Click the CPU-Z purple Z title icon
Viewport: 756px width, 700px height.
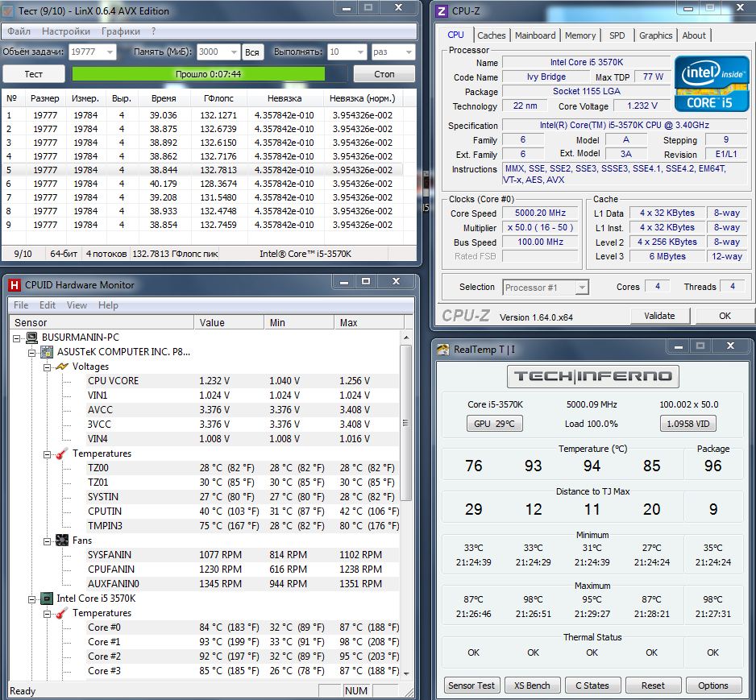(441, 10)
